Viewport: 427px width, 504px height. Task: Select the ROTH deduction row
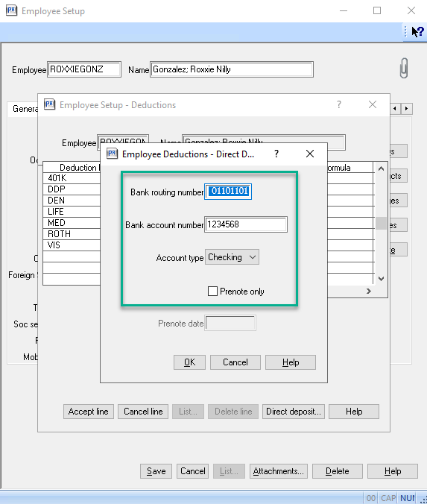click(72, 234)
